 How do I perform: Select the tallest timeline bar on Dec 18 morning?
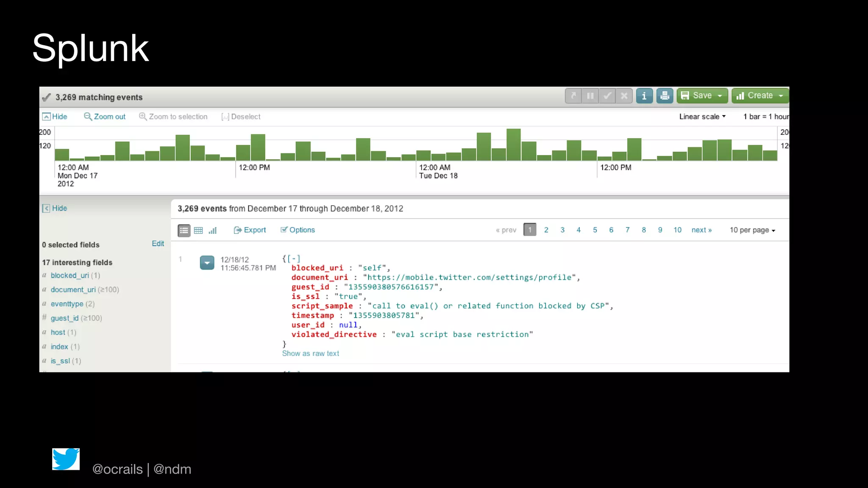(x=513, y=144)
